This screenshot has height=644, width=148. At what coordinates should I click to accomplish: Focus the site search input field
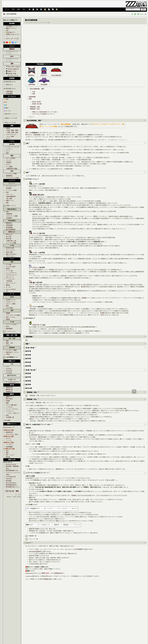133,9
